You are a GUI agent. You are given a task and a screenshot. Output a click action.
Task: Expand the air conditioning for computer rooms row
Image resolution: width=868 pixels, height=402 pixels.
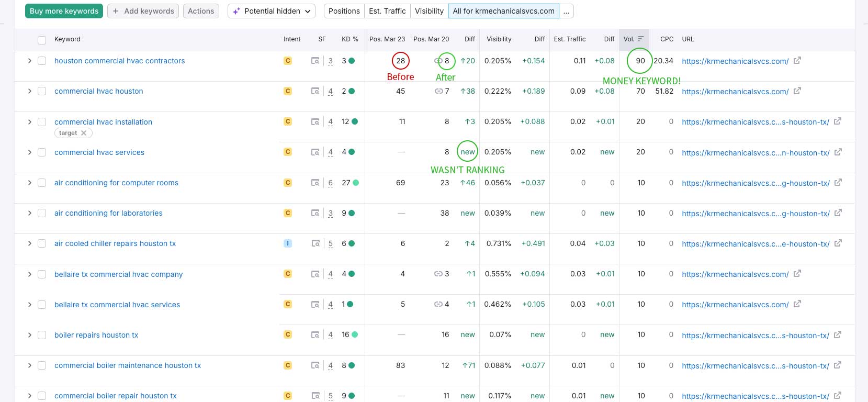coord(29,183)
